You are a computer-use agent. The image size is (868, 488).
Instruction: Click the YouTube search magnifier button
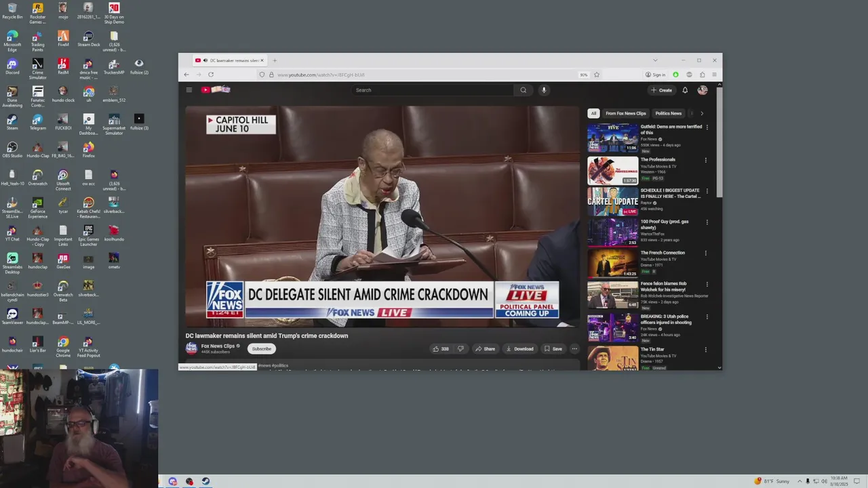coord(523,90)
